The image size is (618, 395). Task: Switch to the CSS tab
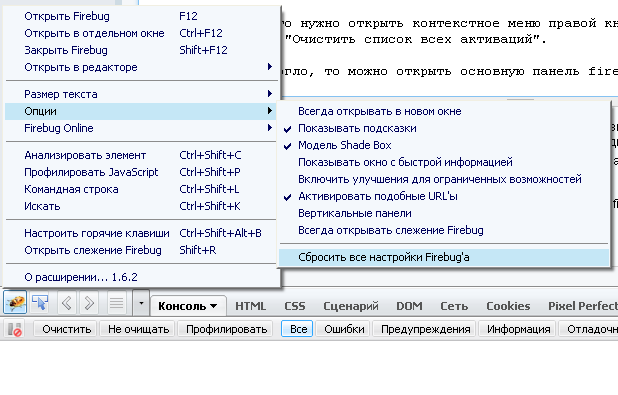[295, 306]
